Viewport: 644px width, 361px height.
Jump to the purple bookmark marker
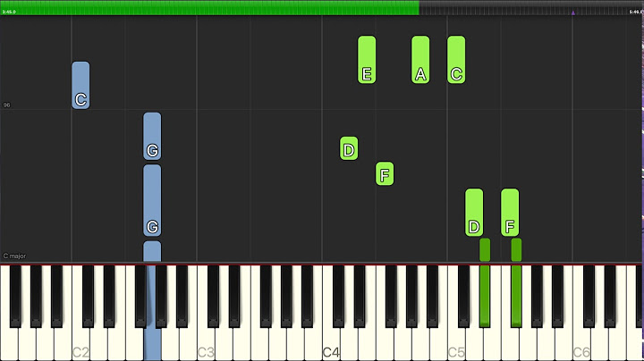[573, 13]
